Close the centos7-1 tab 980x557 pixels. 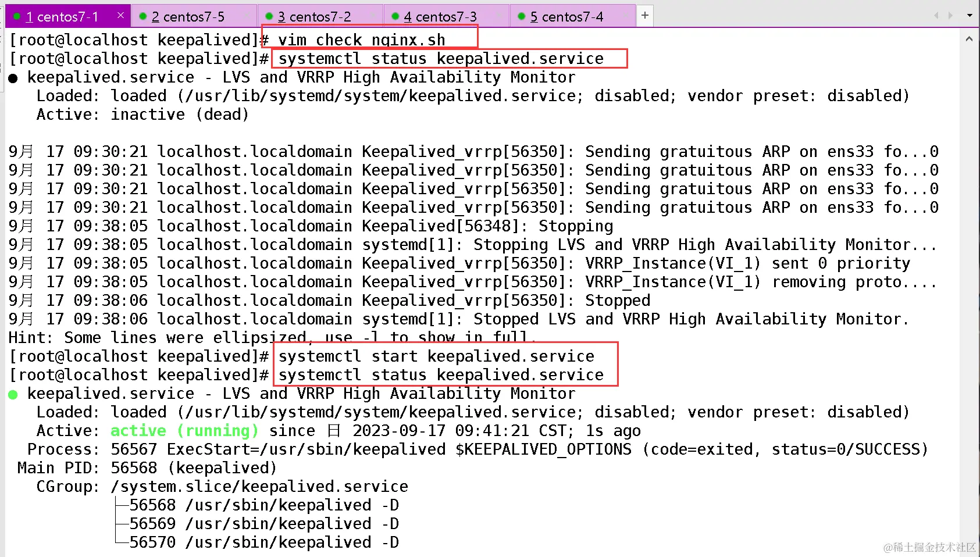(x=120, y=16)
